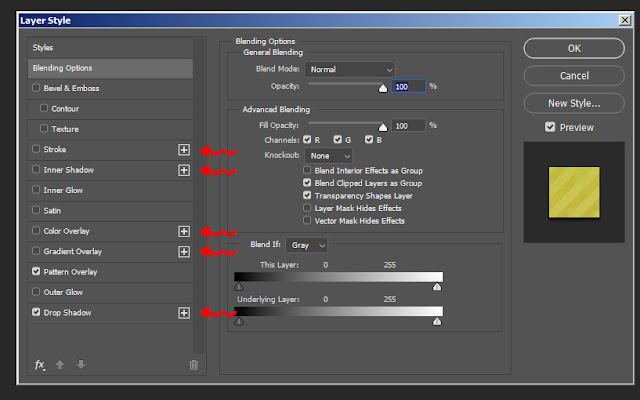Delete effect with the trash icon
The image size is (640, 400).
tap(194, 364)
